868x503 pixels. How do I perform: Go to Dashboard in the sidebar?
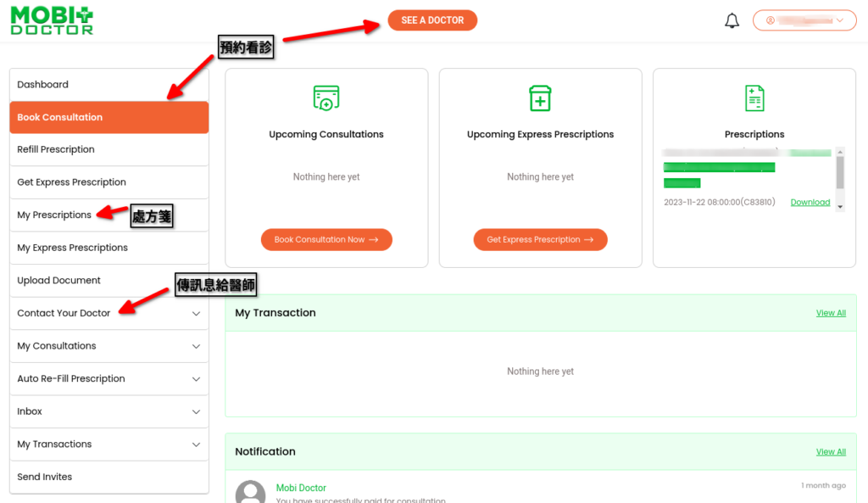[43, 85]
